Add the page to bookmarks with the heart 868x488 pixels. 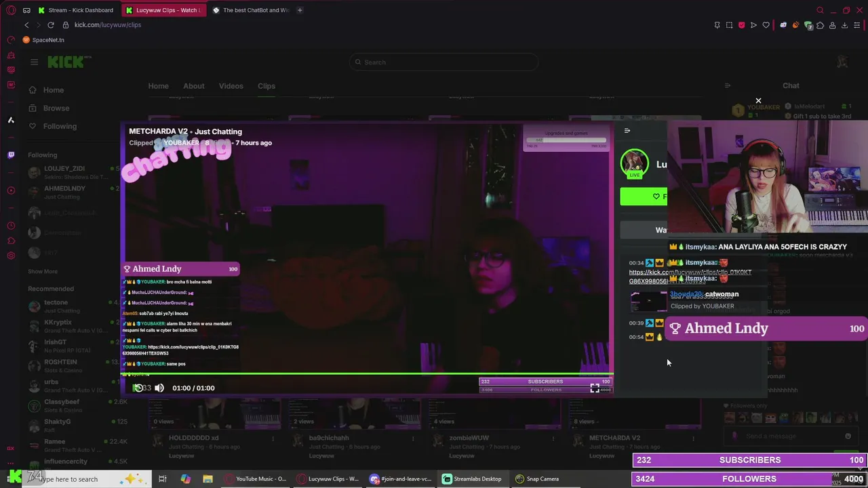coord(766,25)
